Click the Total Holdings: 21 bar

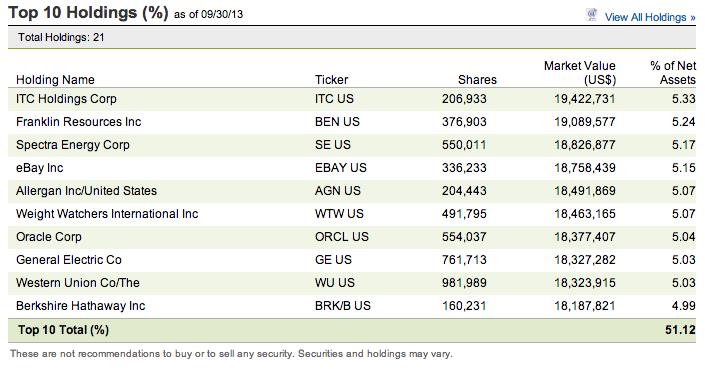coord(352,37)
